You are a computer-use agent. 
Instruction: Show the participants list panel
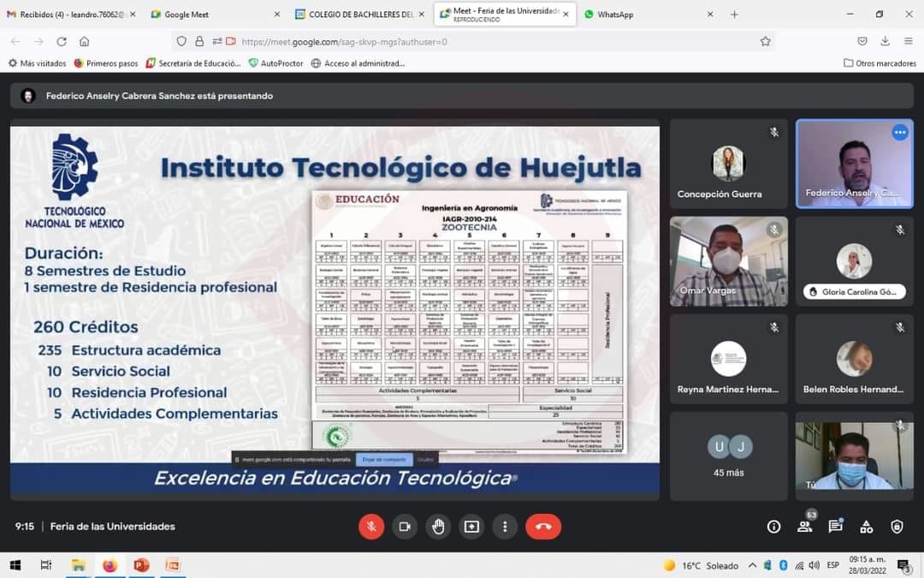click(x=804, y=527)
